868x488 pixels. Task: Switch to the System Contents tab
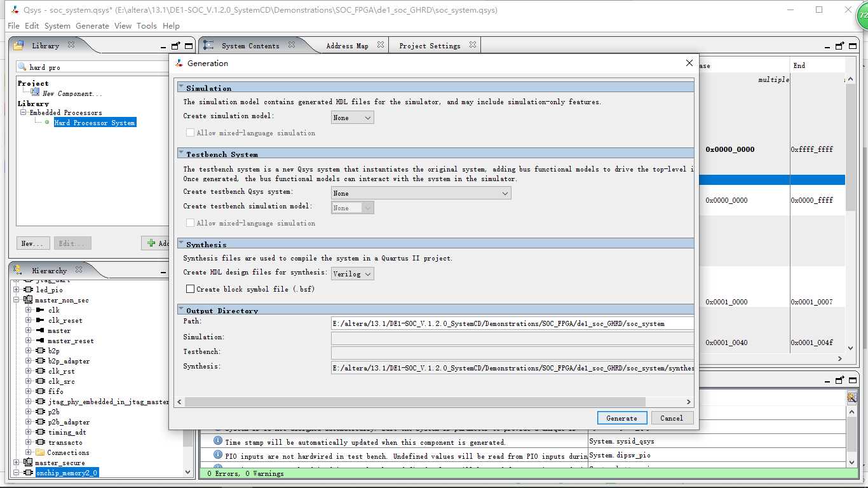click(x=250, y=46)
